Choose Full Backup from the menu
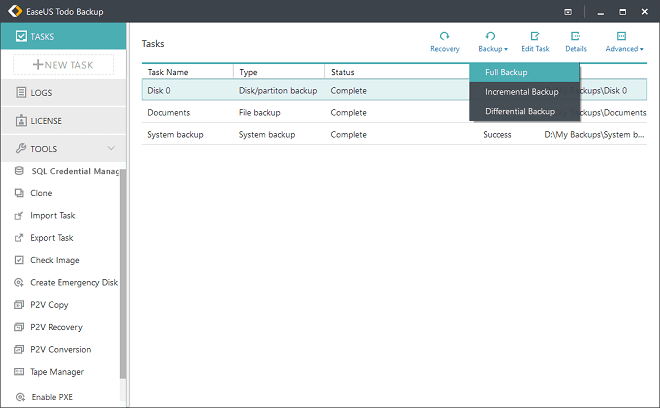Image resolution: width=660 pixels, height=408 pixels. point(524,72)
